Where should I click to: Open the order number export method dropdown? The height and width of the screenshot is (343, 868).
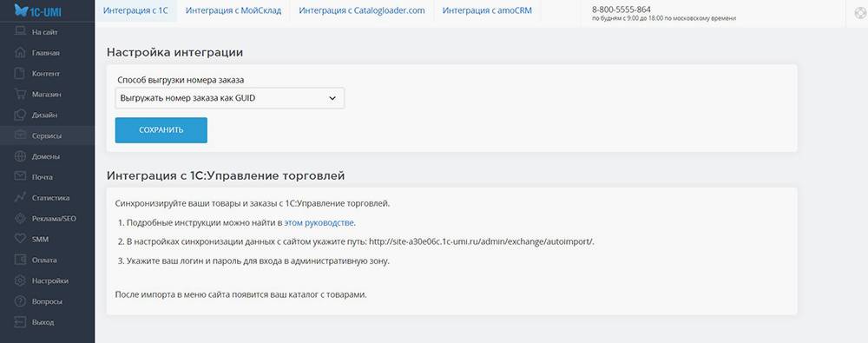[x=230, y=98]
